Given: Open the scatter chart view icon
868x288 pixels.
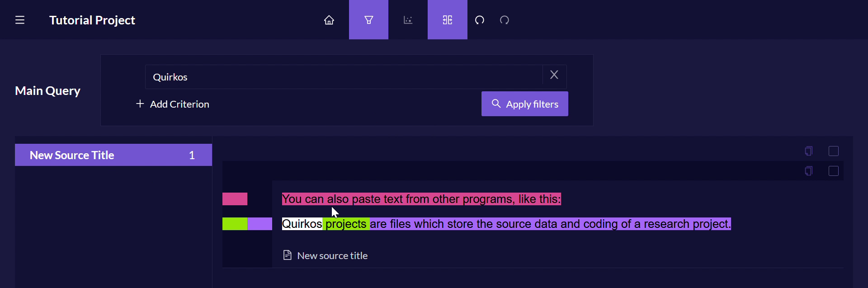Looking at the screenshot, I should [408, 20].
